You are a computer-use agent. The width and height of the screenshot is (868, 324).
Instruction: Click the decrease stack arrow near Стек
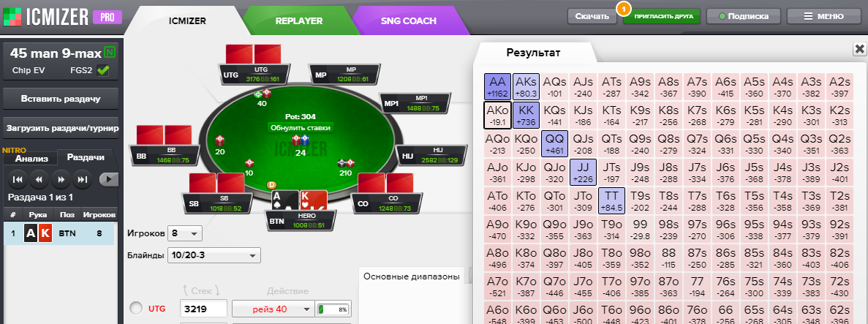(x=218, y=291)
